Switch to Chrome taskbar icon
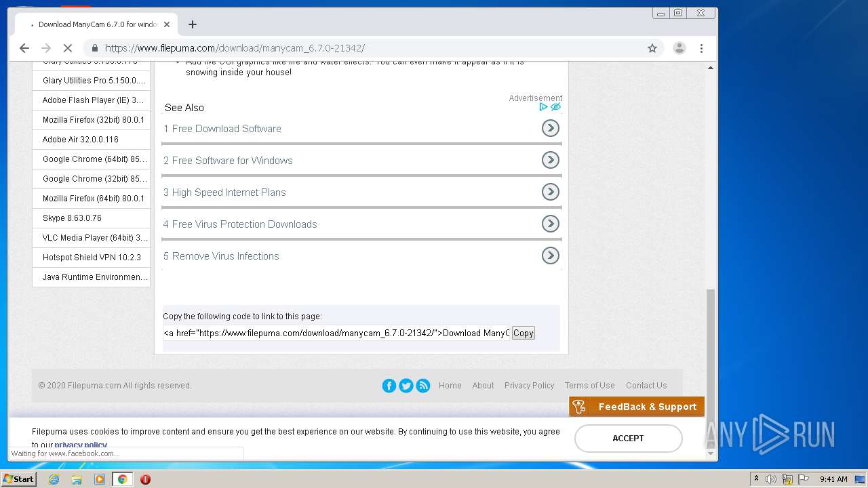The image size is (868, 488). pos(122,479)
